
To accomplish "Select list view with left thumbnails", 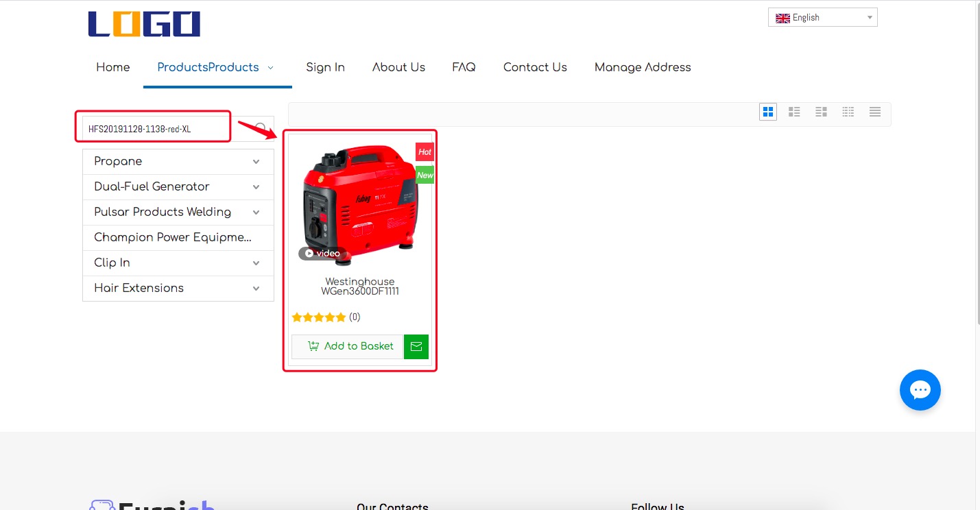I will coord(794,112).
